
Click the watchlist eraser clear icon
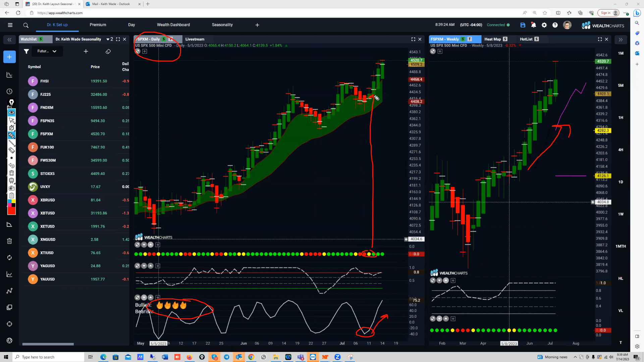click(108, 51)
